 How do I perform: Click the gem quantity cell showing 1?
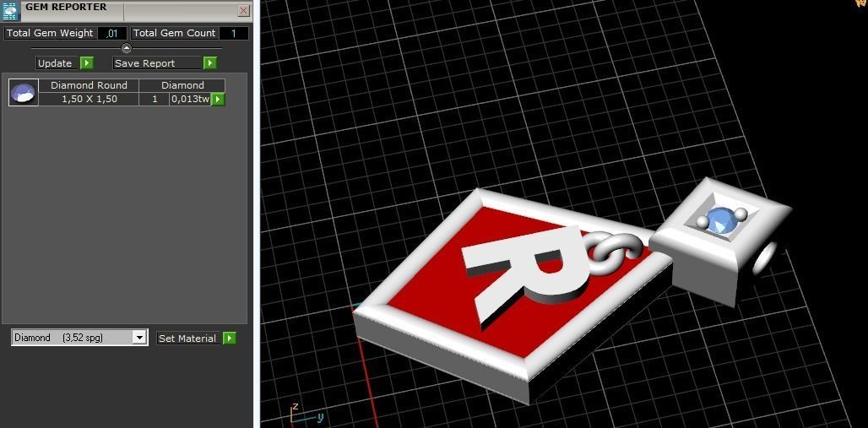pyautogui.click(x=155, y=99)
